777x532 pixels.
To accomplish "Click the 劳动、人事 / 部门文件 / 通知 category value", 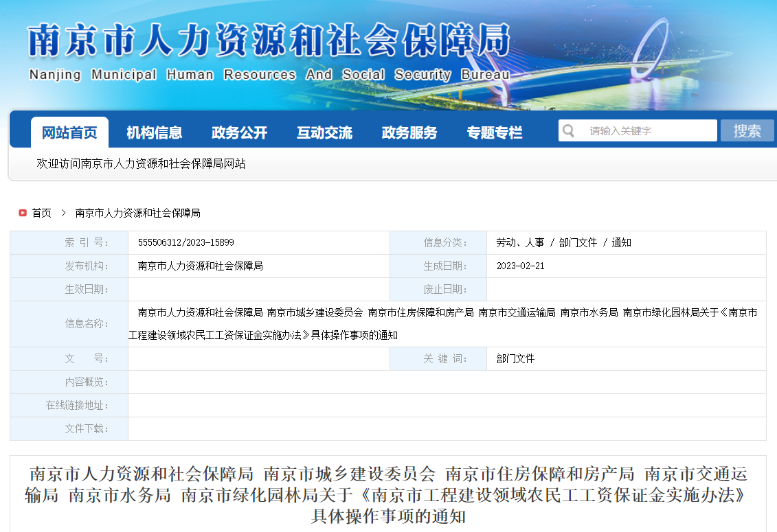I will [563, 243].
